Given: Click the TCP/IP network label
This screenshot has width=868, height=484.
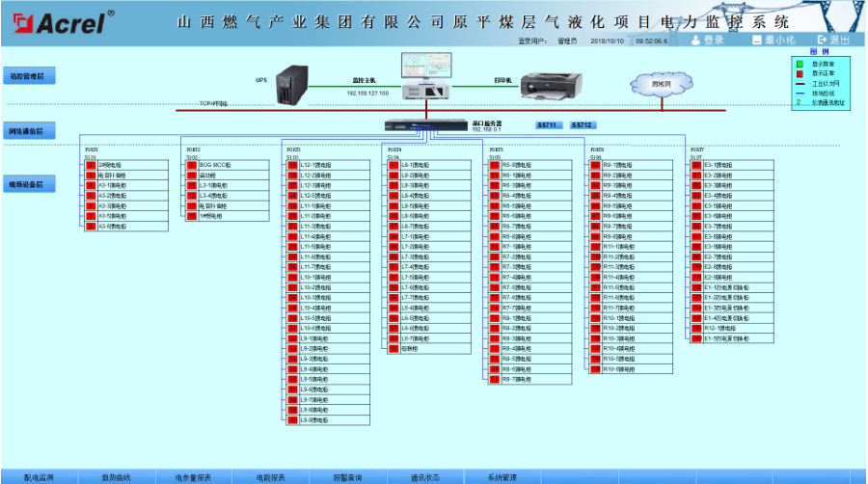Looking at the screenshot, I should tap(214, 103).
